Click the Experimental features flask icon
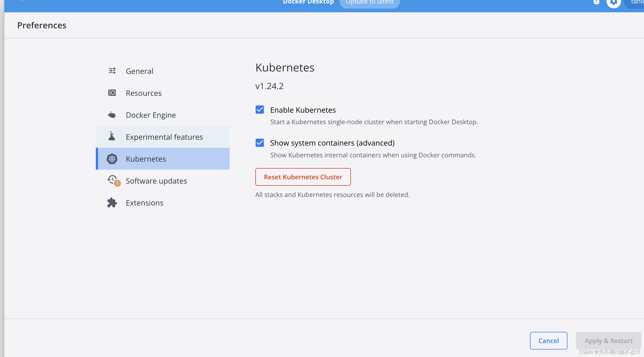The height and width of the screenshot is (357, 644). (112, 136)
